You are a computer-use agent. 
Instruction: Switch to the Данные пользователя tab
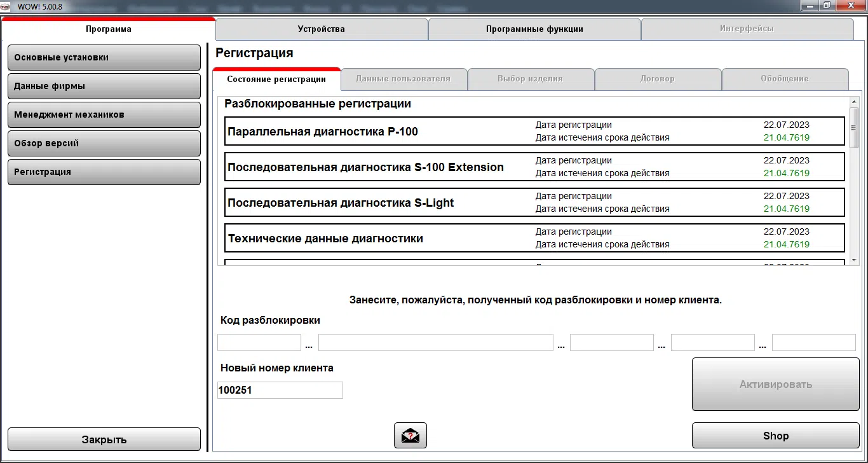pos(404,79)
